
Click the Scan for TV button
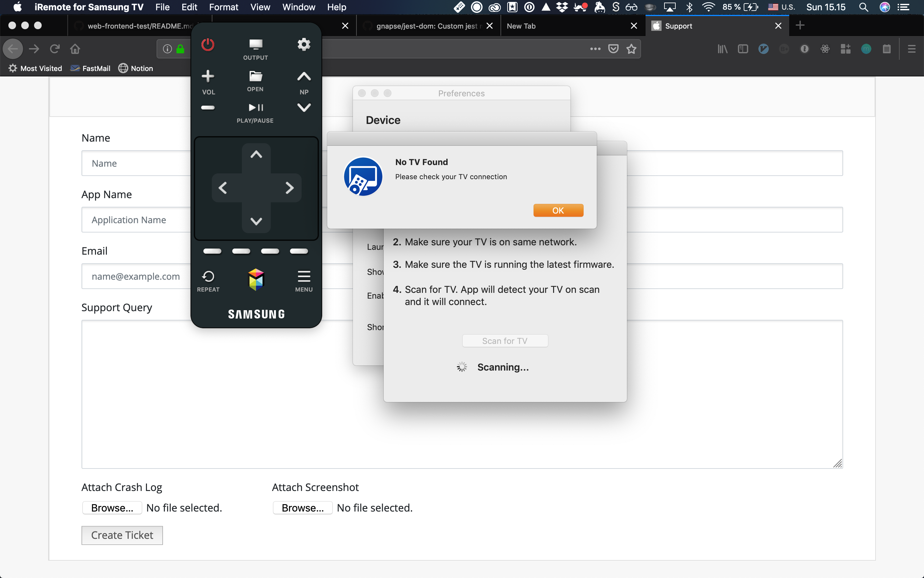point(505,341)
